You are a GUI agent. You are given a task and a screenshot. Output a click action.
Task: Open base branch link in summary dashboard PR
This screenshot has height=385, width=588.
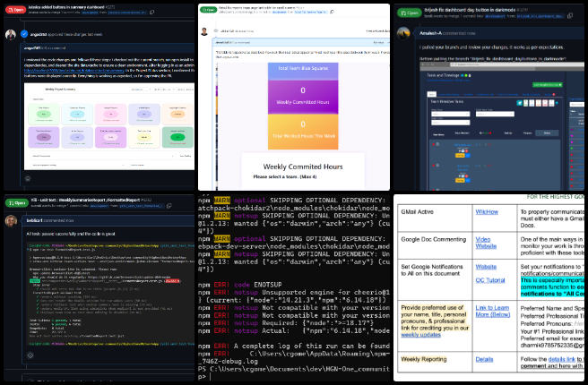point(90,13)
